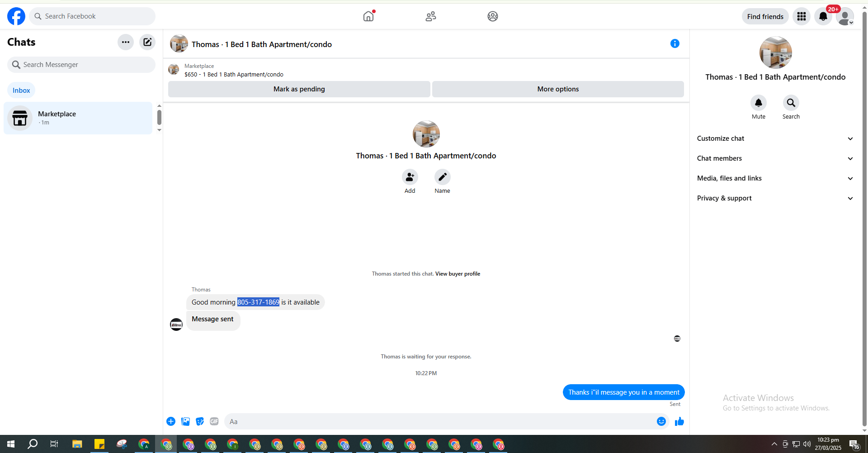868x453 pixels.
Task: Open the notifications bell
Action: [x=823, y=16]
